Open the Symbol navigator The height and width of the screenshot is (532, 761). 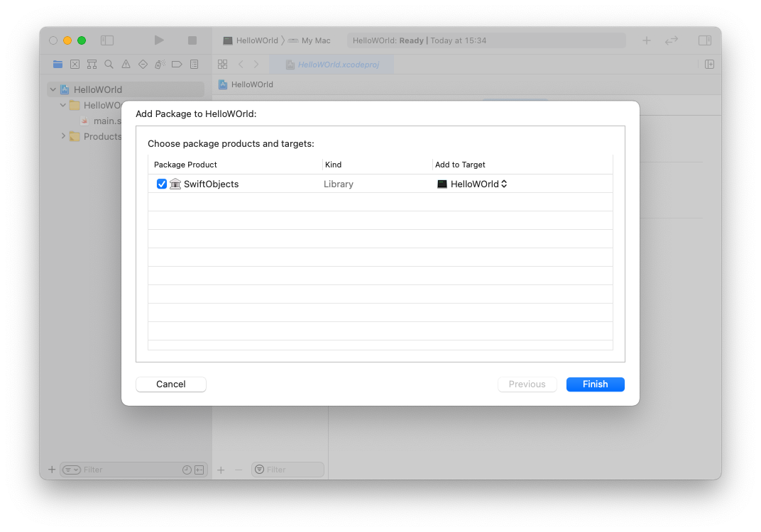(x=92, y=64)
